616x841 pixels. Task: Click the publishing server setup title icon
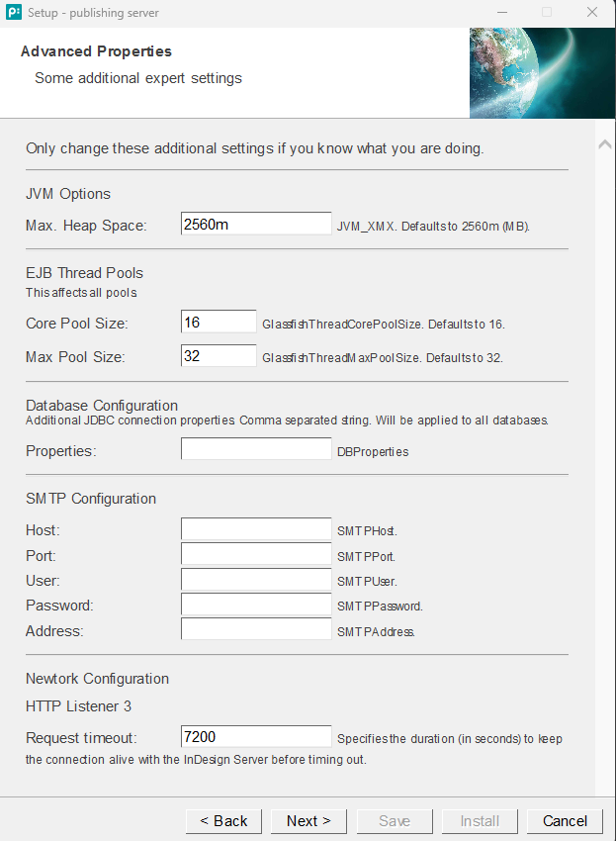pyautogui.click(x=14, y=13)
